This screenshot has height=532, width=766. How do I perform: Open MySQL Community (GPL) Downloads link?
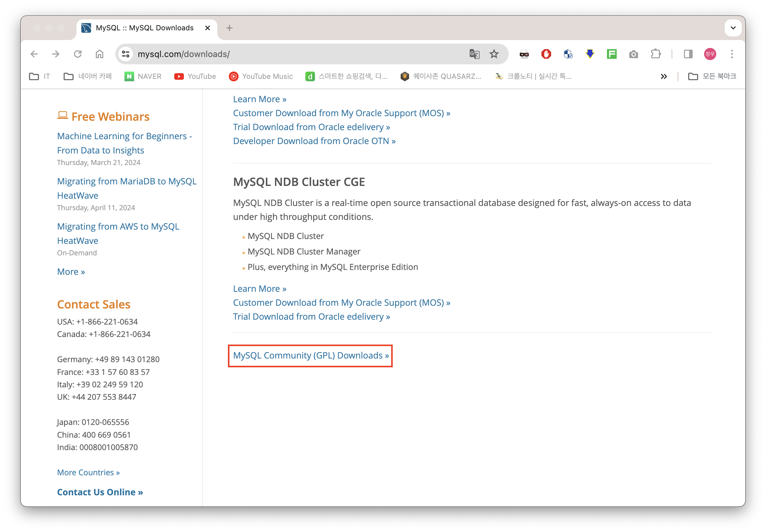311,356
